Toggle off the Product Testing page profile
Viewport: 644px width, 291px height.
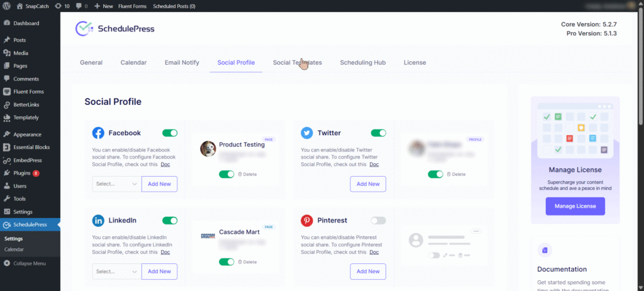click(226, 175)
